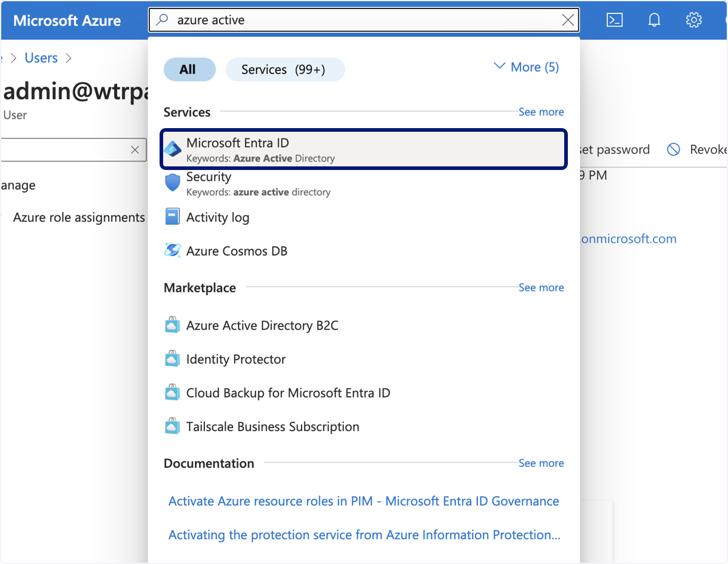Click Cloud Backup for Microsoft Entra ID icon
728x564 pixels.
pyautogui.click(x=172, y=393)
